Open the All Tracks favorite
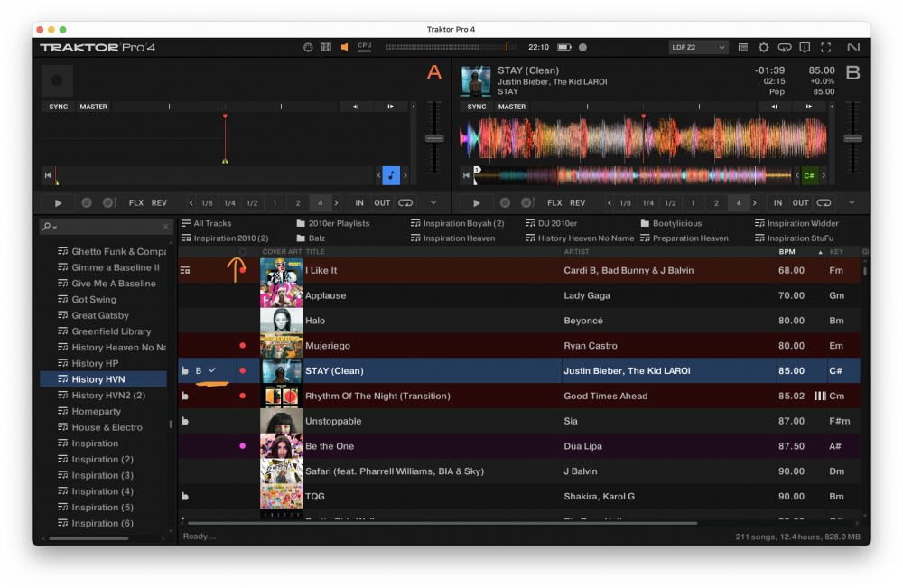Image resolution: width=903 pixels, height=588 pixels. pos(207,223)
